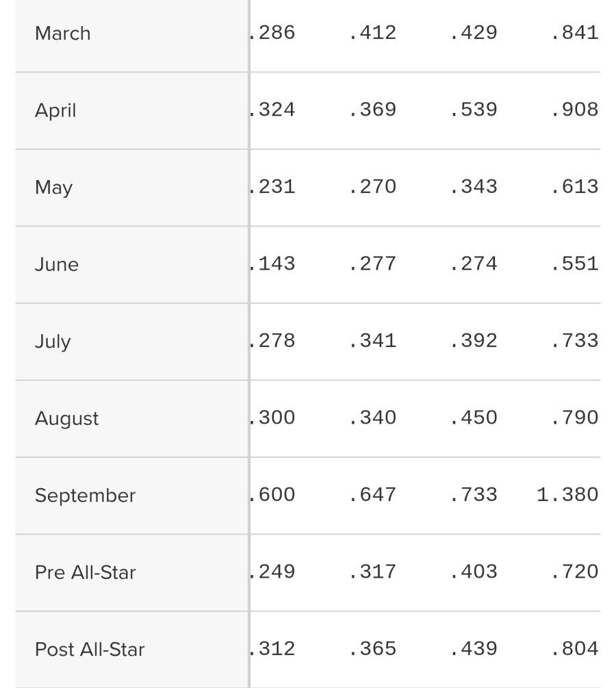Click Pre All-Star .720 OPS value
The image size is (616, 688).
pyautogui.click(x=574, y=572)
